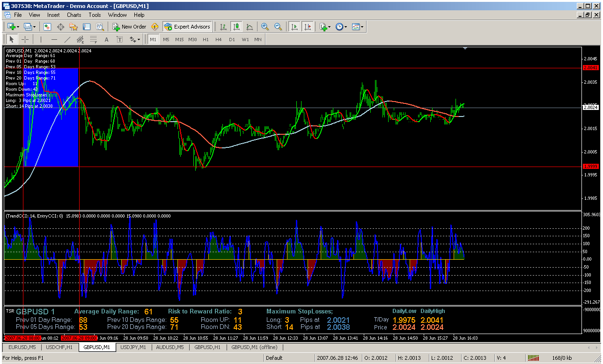The image size is (603, 364).
Task: Zoom out on the chart
Action: (x=278, y=27)
